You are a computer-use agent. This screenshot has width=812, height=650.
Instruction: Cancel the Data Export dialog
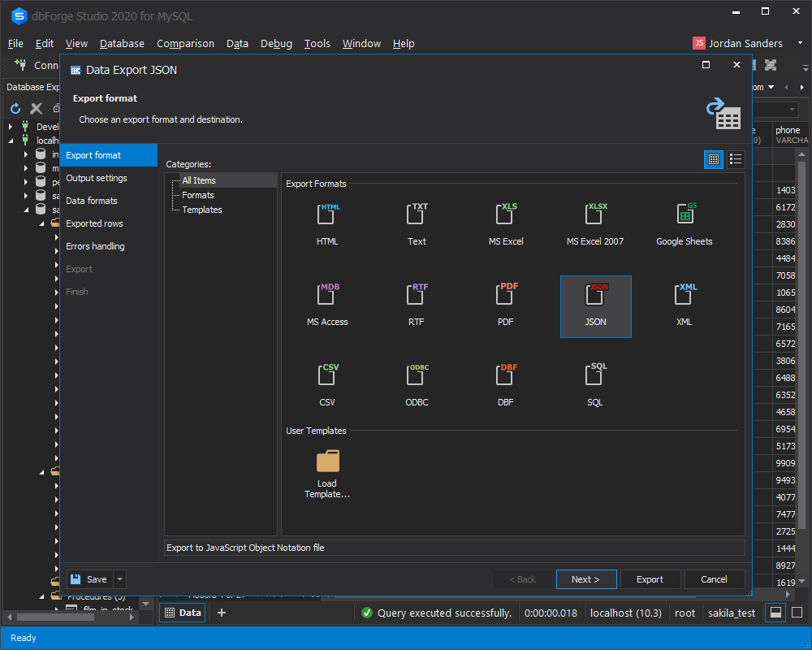714,579
